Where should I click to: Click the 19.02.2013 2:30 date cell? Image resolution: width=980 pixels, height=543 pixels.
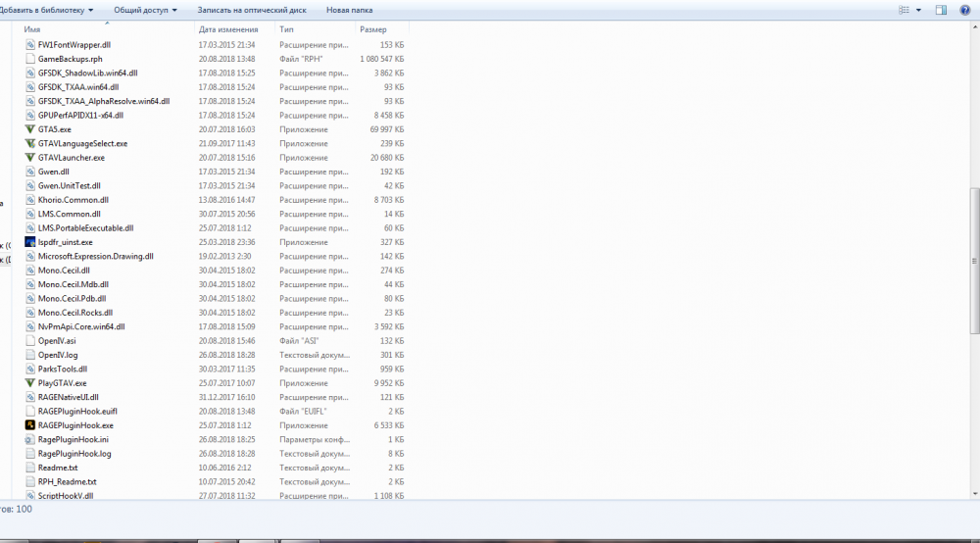click(225, 256)
